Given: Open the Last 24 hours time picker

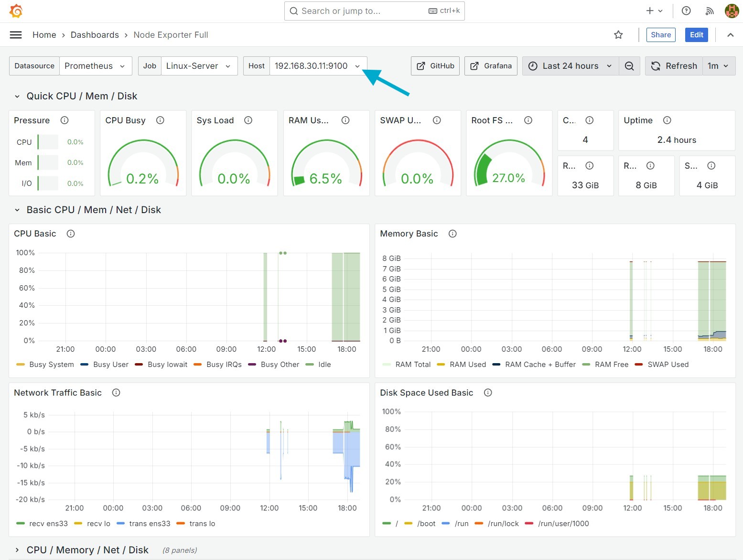Looking at the screenshot, I should [570, 66].
